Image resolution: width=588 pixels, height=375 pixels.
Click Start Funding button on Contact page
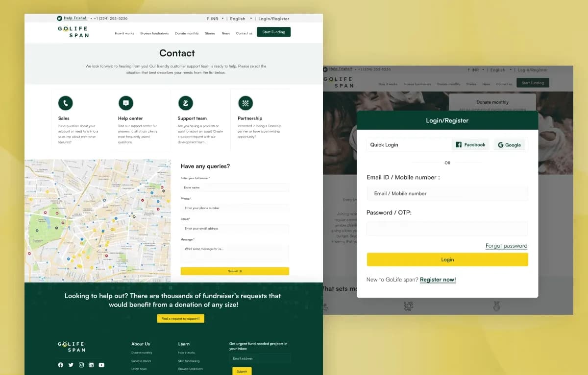[274, 32]
